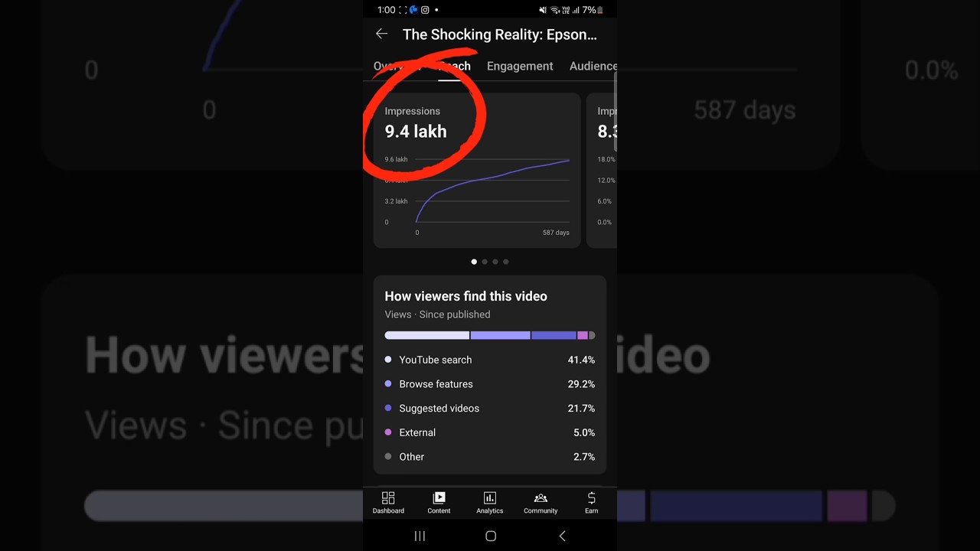Tap the 3.2 lakh axis label in chart
The width and height of the screenshot is (980, 551).
click(396, 201)
